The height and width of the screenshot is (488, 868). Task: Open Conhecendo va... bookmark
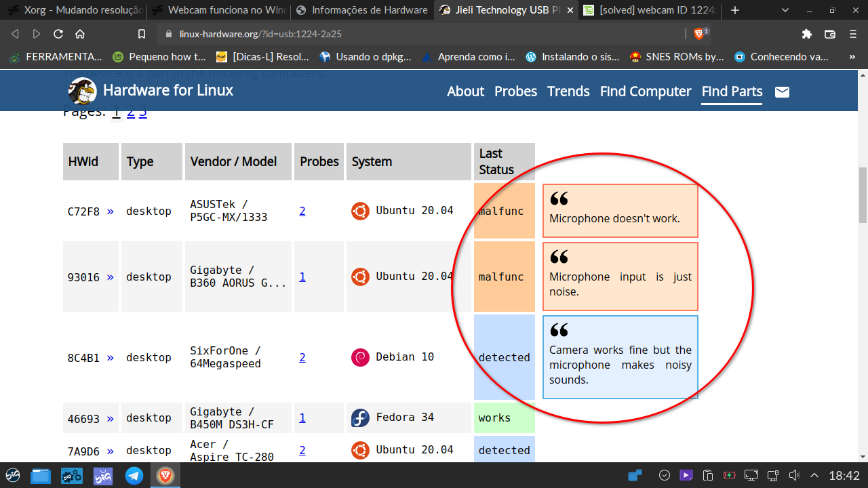(x=781, y=57)
